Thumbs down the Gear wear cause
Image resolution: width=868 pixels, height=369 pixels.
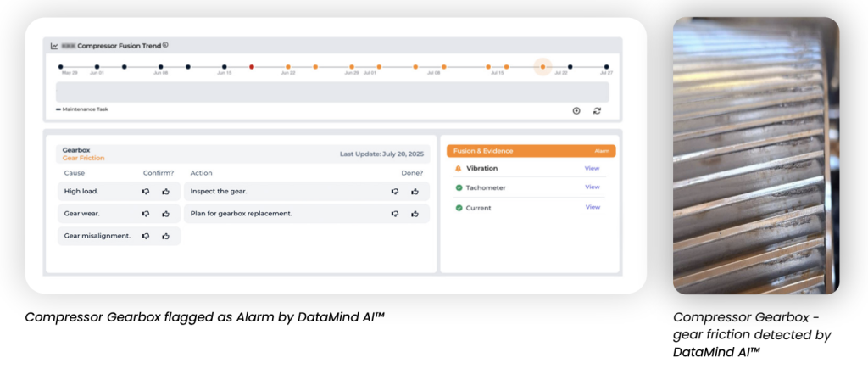146,214
